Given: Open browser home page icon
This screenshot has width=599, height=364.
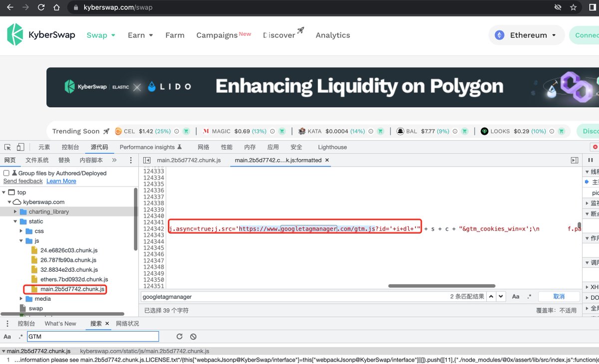Looking at the screenshot, I should 57,7.
